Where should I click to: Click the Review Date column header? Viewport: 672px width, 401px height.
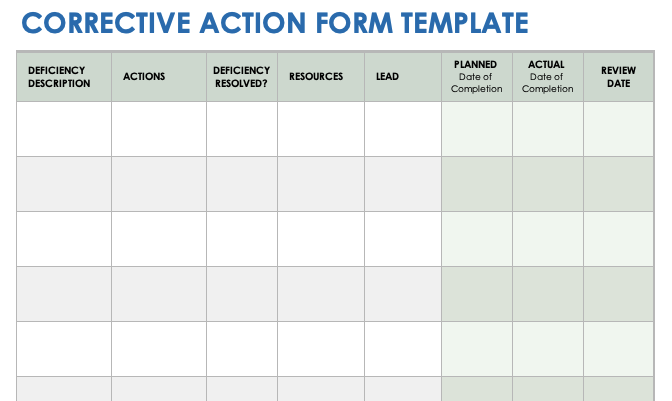618,77
